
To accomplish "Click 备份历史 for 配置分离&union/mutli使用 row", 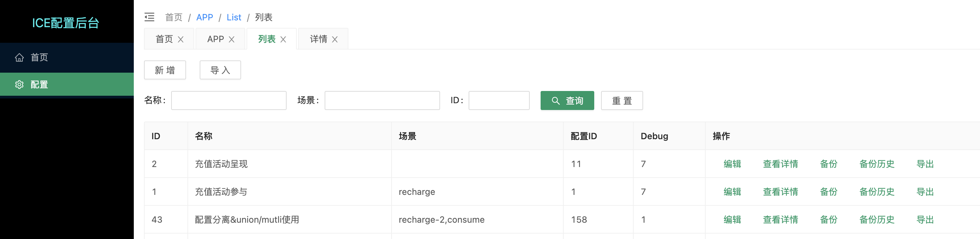I will pos(877,220).
